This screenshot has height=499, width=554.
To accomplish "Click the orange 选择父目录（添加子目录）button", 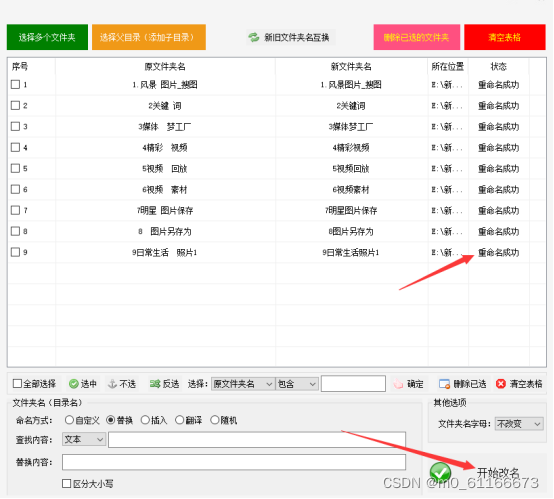I will [x=149, y=37].
